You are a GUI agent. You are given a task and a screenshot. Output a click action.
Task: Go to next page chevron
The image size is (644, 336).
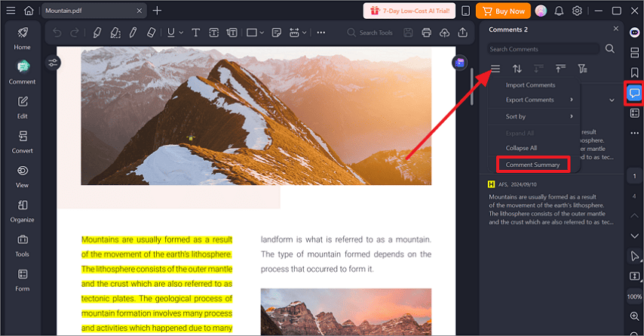click(x=634, y=236)
